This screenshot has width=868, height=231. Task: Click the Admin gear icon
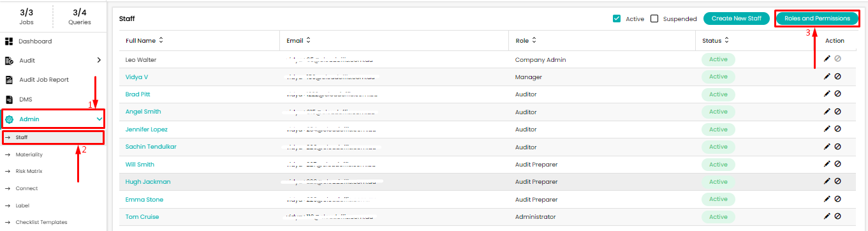9,119
